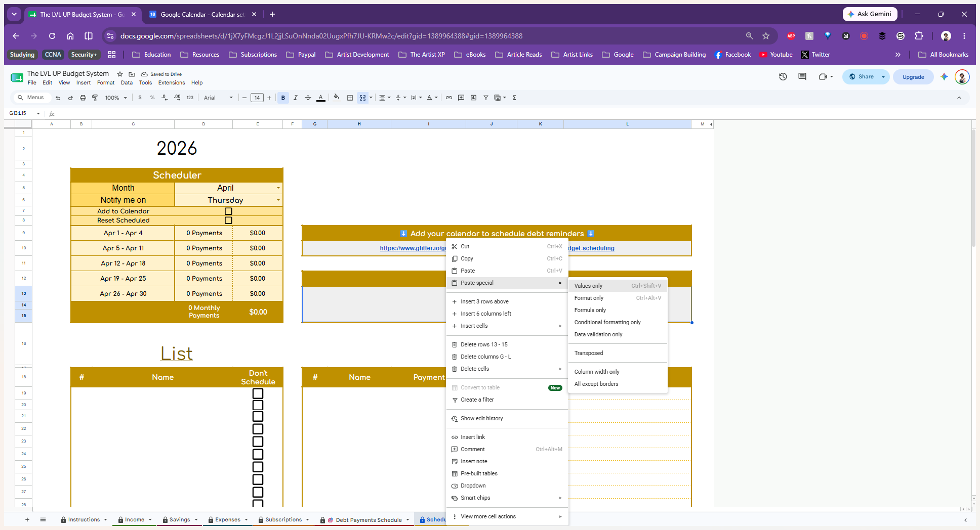
Task: Increase decimal places
Action: 177,98
